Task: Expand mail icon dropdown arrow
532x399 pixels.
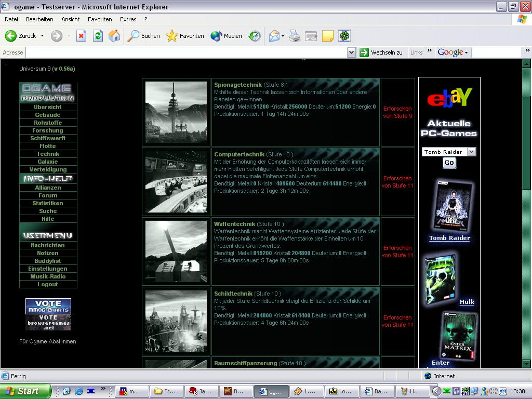Action: click(283, 36)
